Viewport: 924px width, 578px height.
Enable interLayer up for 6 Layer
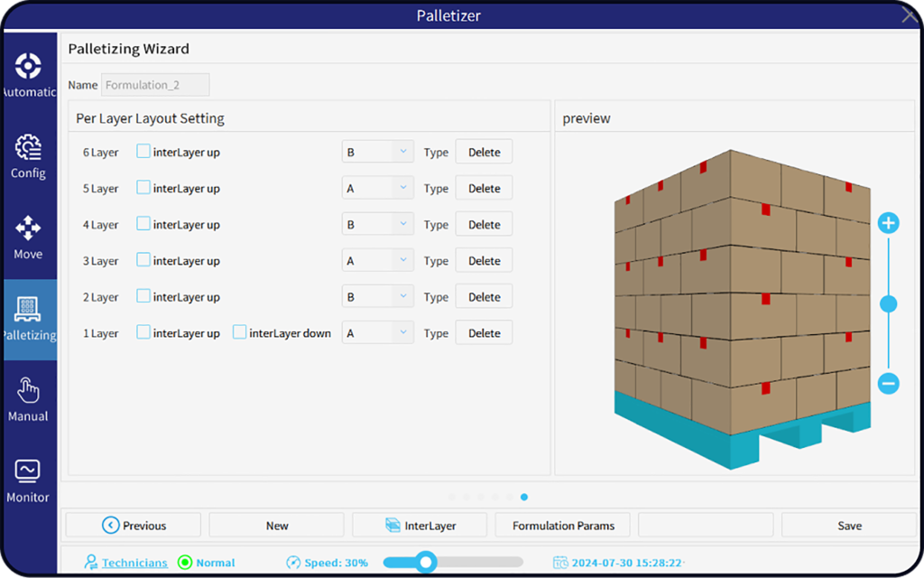[x=143, y=152]
